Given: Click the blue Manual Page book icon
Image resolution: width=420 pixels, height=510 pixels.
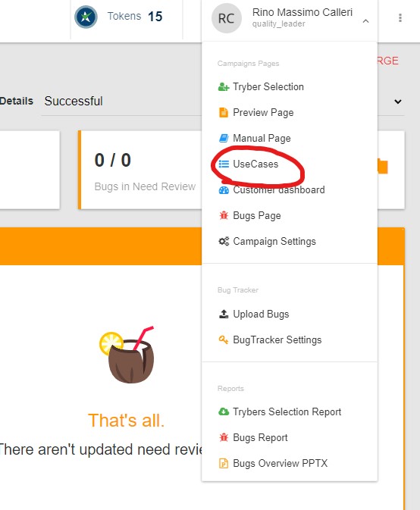Looking at the screenshot, I should [224, 138].
